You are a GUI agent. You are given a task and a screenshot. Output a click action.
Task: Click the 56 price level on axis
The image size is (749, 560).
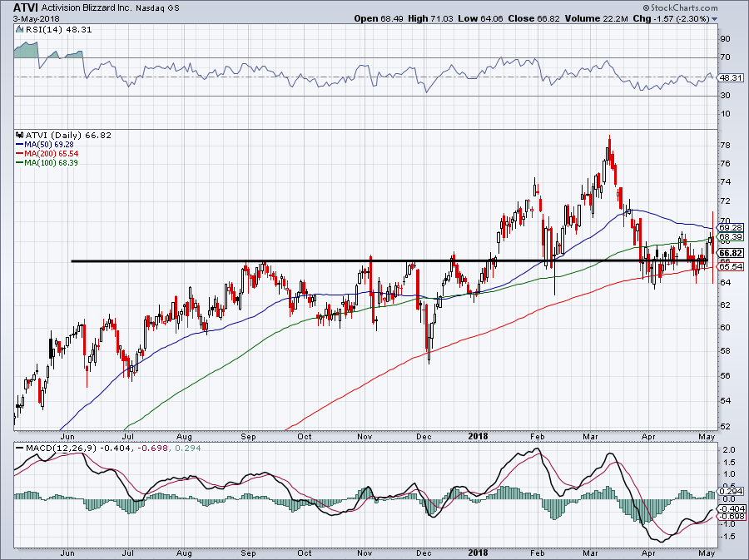[725, 376]
